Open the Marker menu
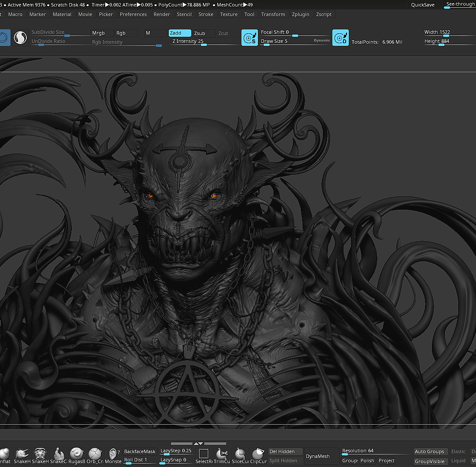The image size is (476, 467). tap(37, 14)
